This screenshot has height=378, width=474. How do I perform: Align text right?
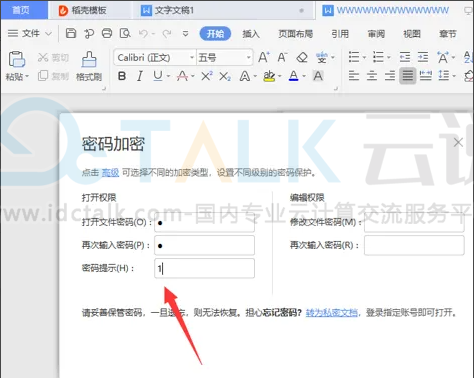coord(390,76)
